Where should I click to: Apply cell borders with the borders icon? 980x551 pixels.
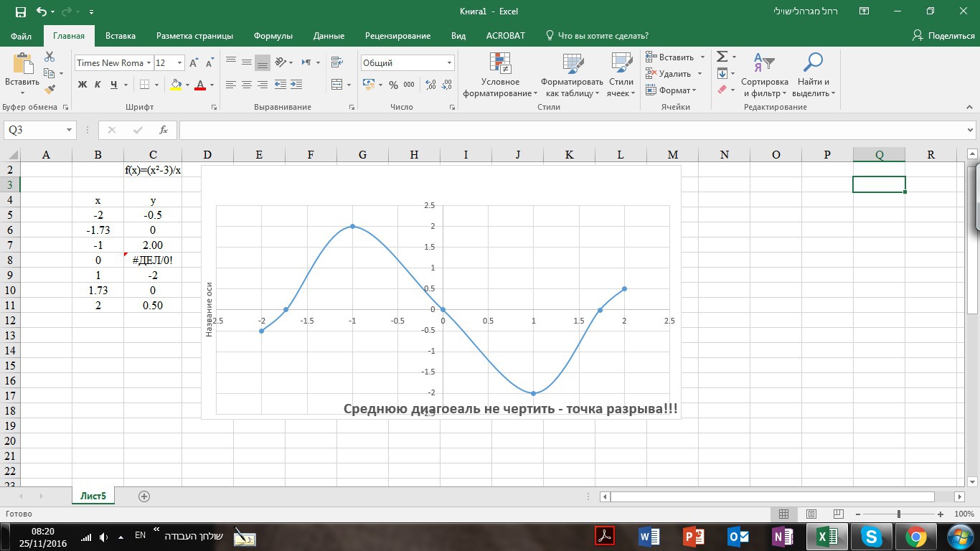144,85
